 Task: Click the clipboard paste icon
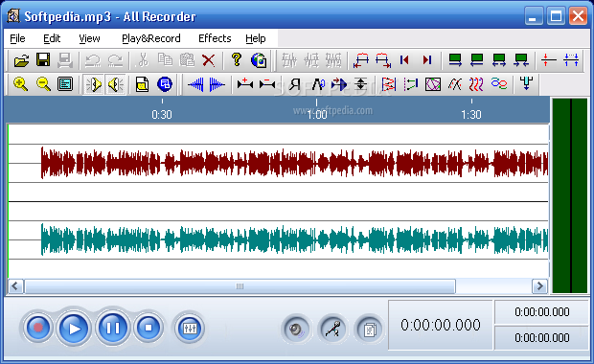[x=187, y=60]
